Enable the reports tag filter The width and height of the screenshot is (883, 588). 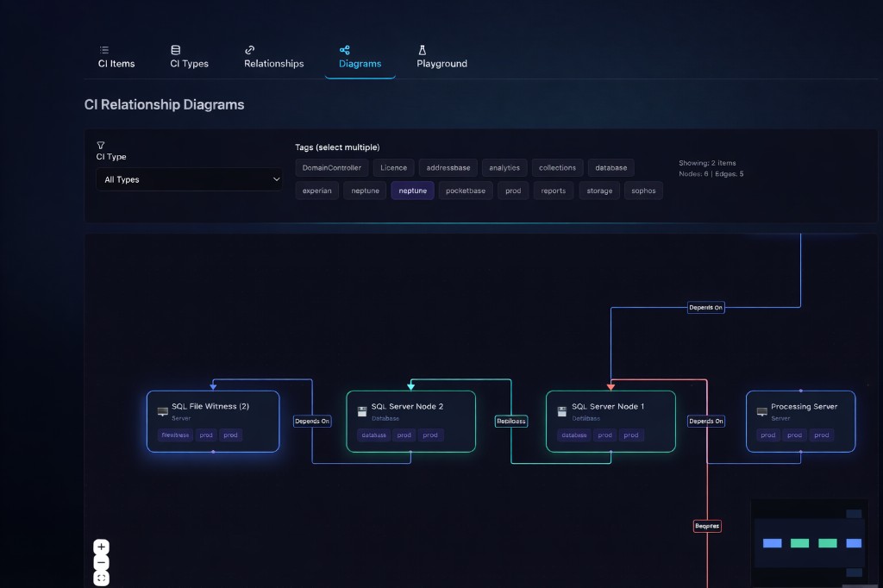pos(554,191)
